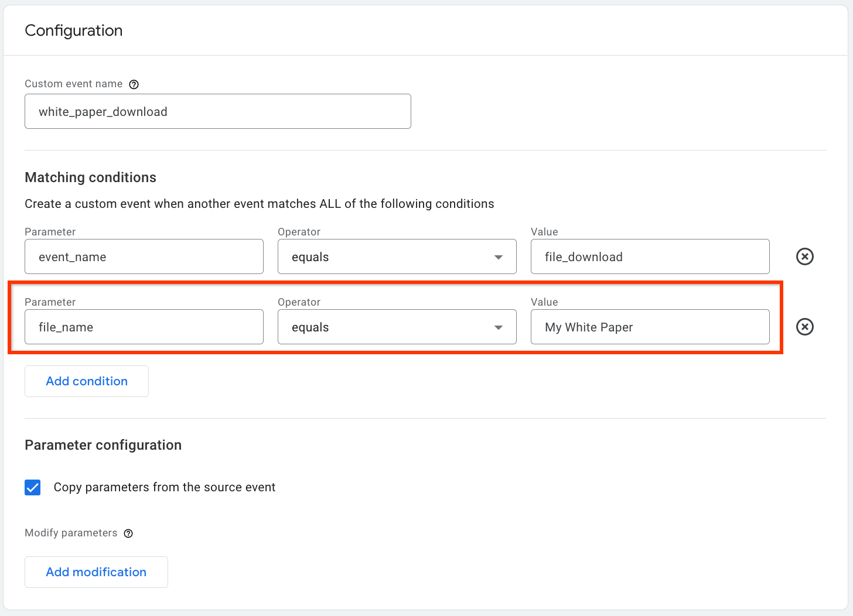
Task: Click the dropdown arrow in the file_name operator
Action: (499, 327)
